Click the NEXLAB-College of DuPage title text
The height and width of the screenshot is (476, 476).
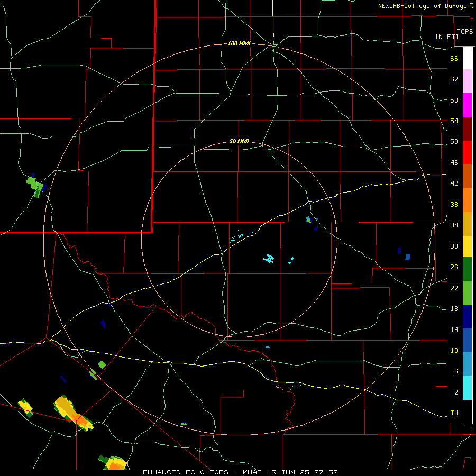tap(425, 6)
